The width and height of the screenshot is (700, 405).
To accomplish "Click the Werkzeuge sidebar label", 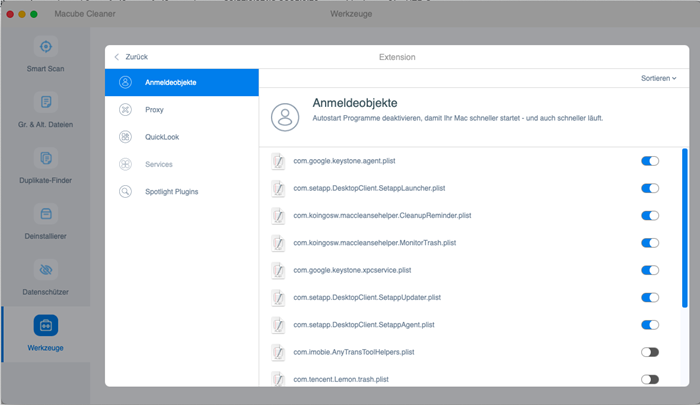I will 46,348.
